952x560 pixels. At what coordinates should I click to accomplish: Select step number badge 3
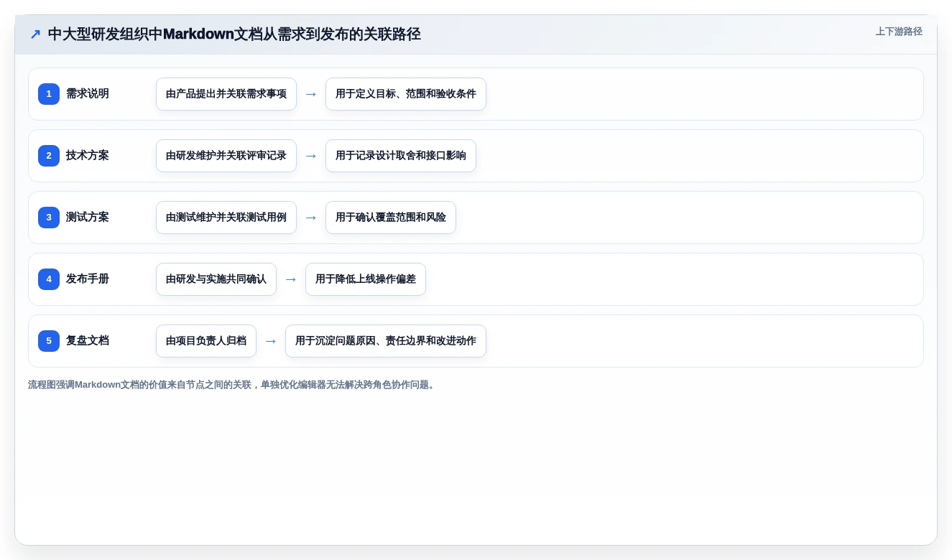(x=49, y=218)
